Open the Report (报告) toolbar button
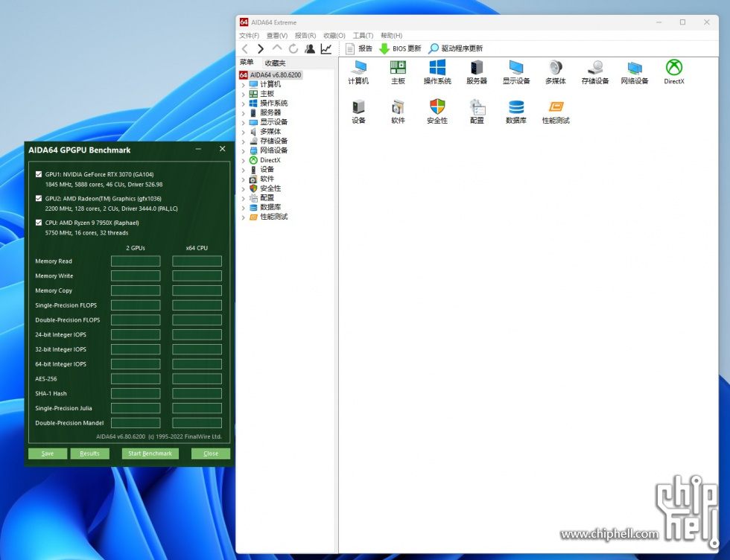 359,48
